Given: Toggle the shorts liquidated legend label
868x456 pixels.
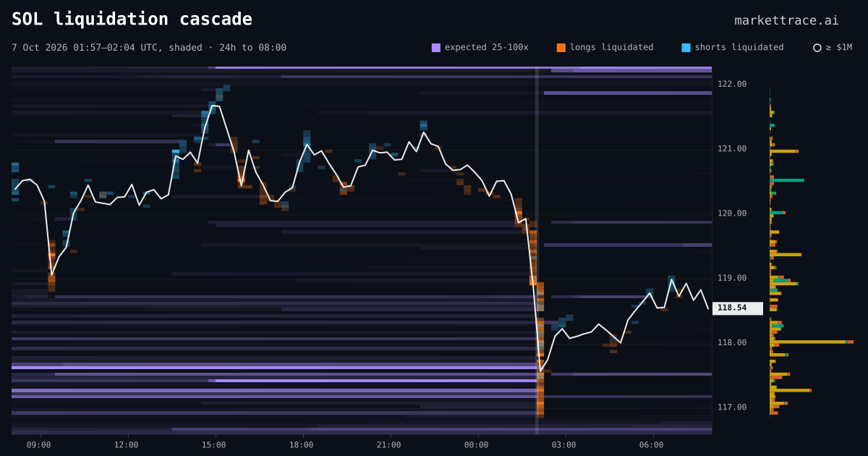Looking at the screenshot, I should click(739, 47).
